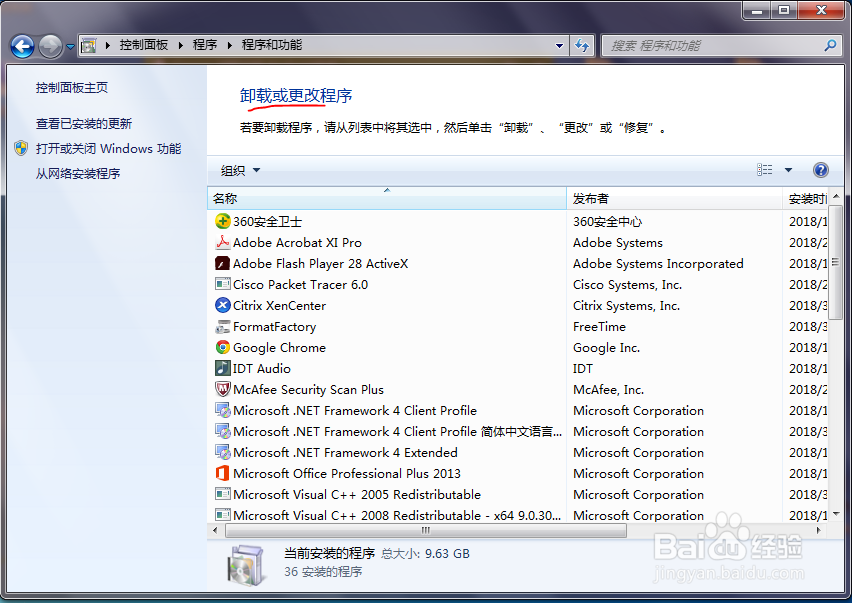Open the view options dropdown arrow
The height and width of the screenshot is (603, 852).
(x=788, y=170)
